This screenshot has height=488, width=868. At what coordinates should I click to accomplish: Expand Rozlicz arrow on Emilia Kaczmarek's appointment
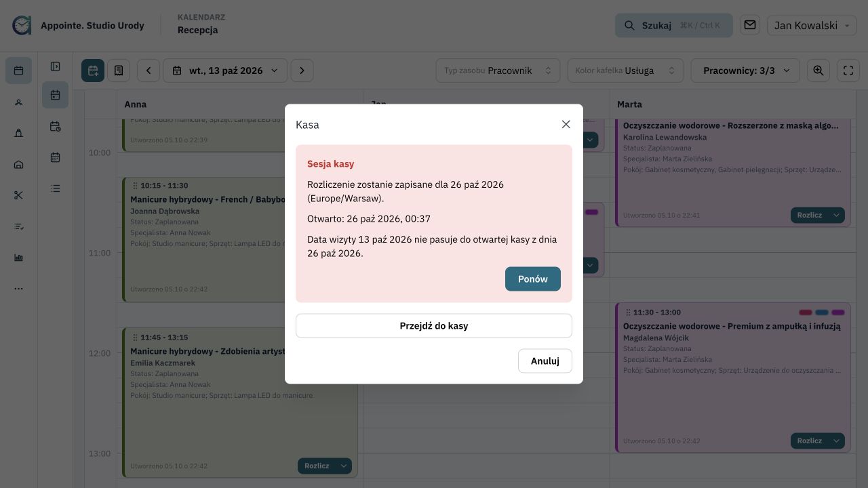pyautogui.click(x=344, y=466)
